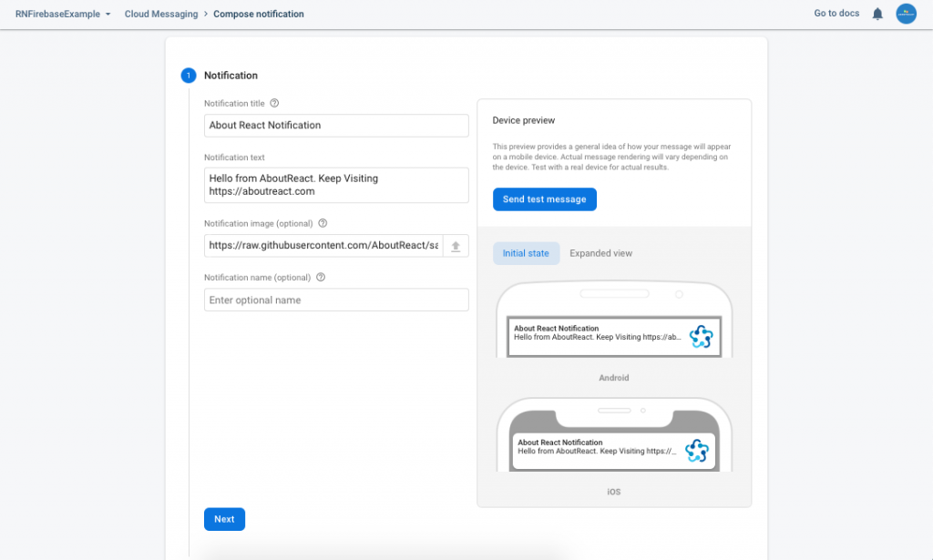Click the iOS device preview mockup
Viewport: 933px width, 560px height.
click(614, 437)
